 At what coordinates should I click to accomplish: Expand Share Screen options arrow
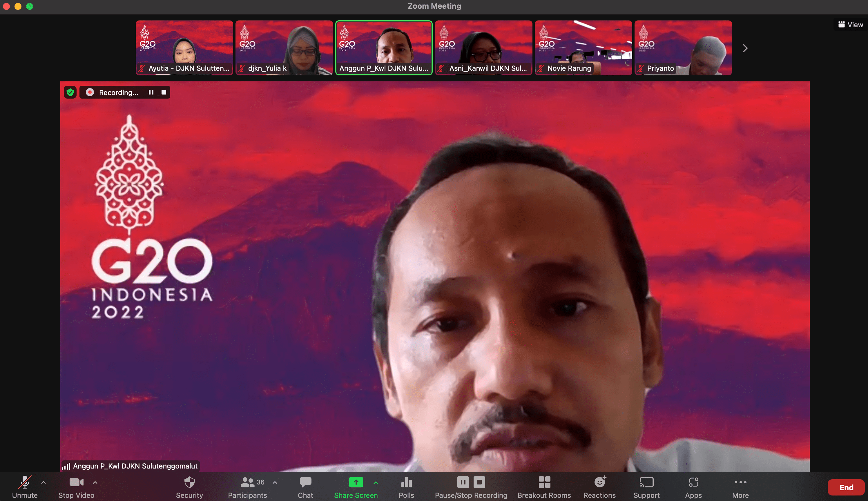376,482
